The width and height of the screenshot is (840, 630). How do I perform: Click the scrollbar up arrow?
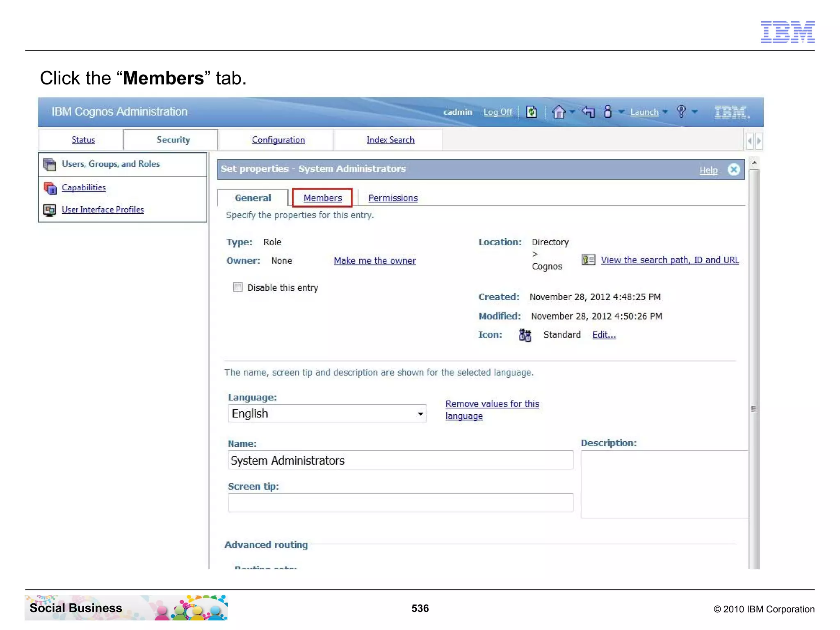tap(754, 163)
